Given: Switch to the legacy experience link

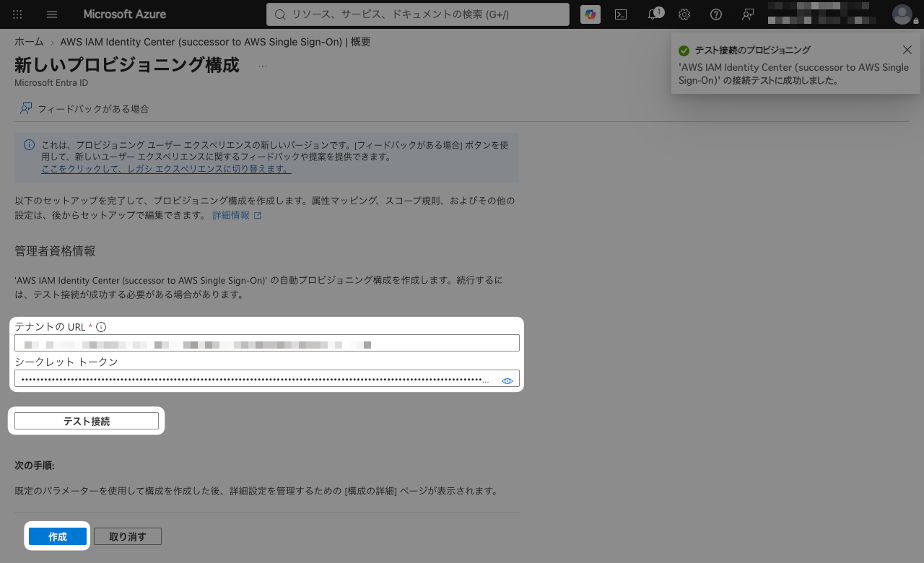Looking at the screenshot, I should click(x=166, y=169).
